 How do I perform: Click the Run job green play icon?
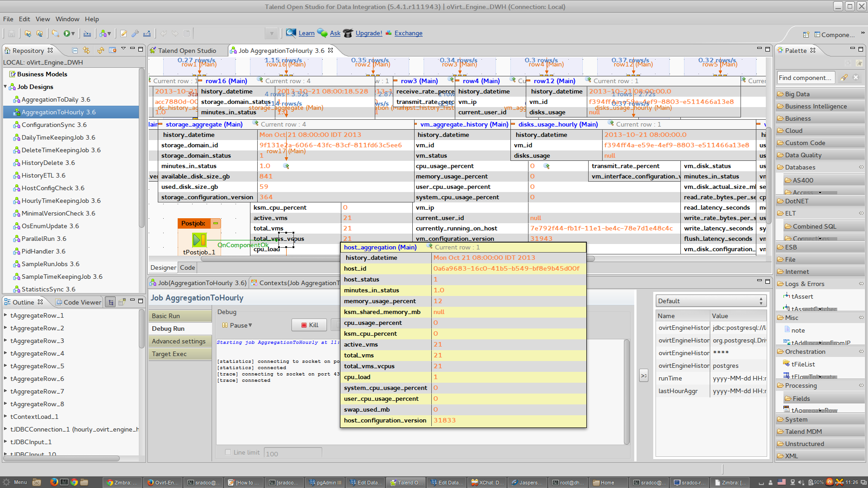(x=67, y=33)
